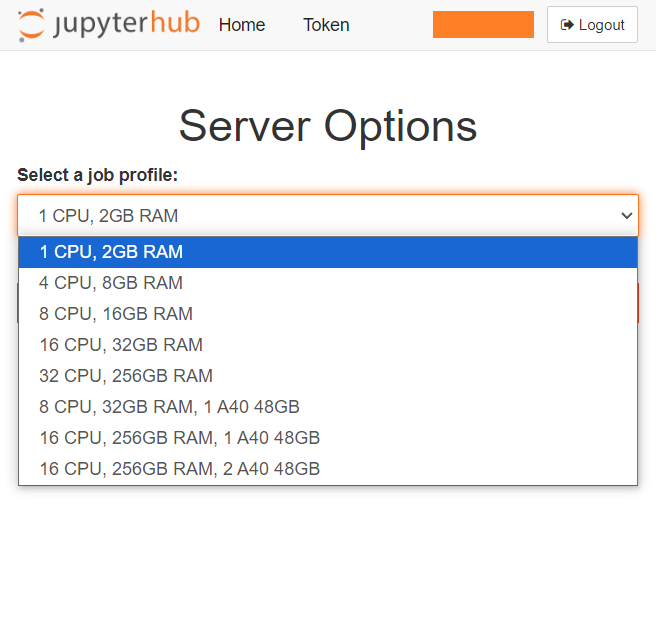The width and height of the screenshot is (656, 630).
Task: Choose the 4 CPU, 8GB RAM profile
Action: click(111, 283)
